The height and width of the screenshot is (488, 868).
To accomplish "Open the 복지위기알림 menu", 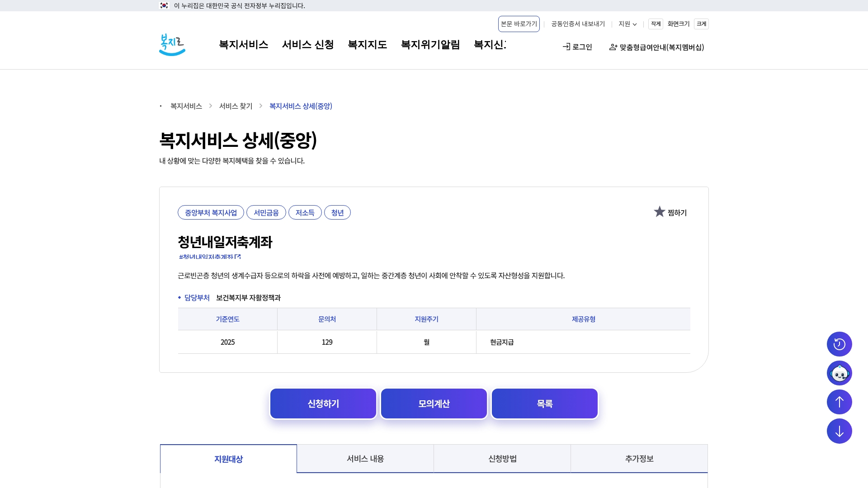I will [430, 45].
